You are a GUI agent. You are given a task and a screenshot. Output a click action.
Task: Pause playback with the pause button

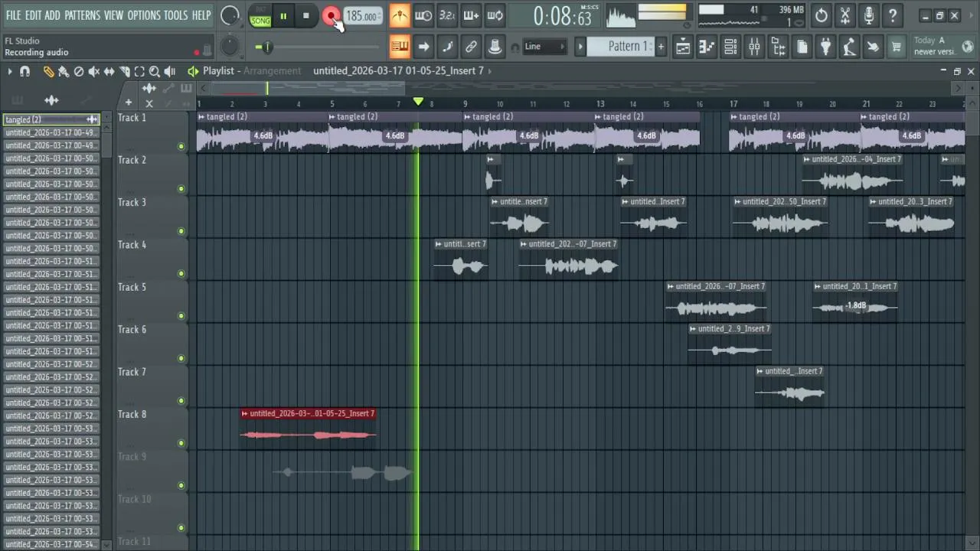click(283, 16)
